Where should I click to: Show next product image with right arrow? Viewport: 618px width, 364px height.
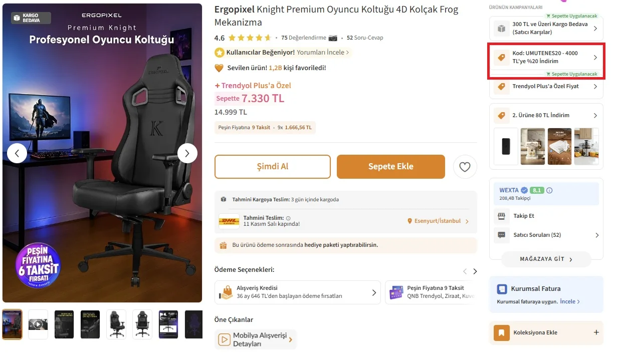[187, 153]
